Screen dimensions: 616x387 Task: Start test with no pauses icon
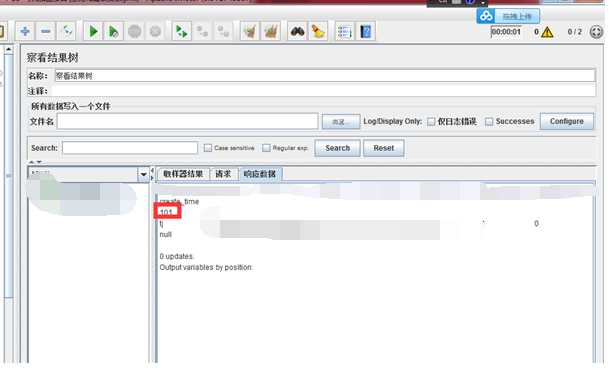click(114, 31)
